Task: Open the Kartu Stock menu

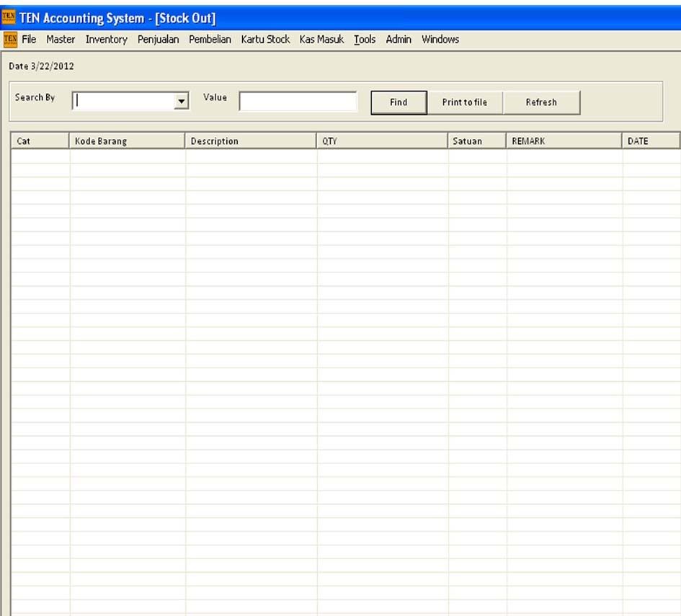Action: point(265,40)
